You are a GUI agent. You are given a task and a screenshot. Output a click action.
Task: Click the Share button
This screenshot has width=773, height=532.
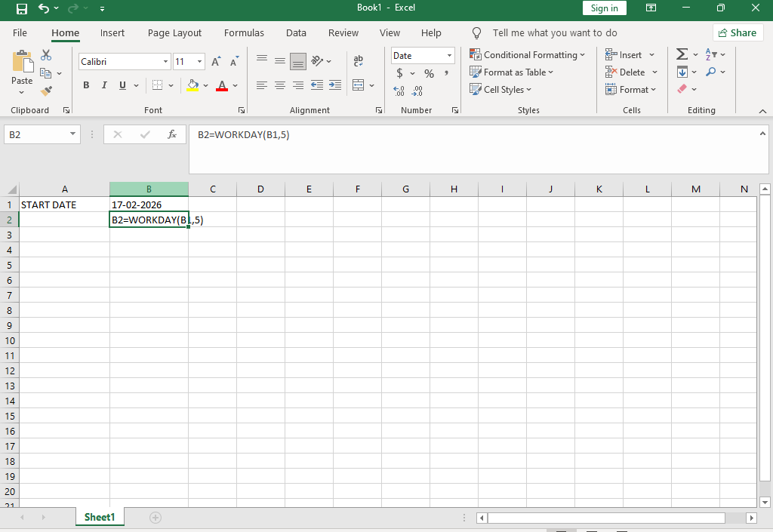click(737, 32)
